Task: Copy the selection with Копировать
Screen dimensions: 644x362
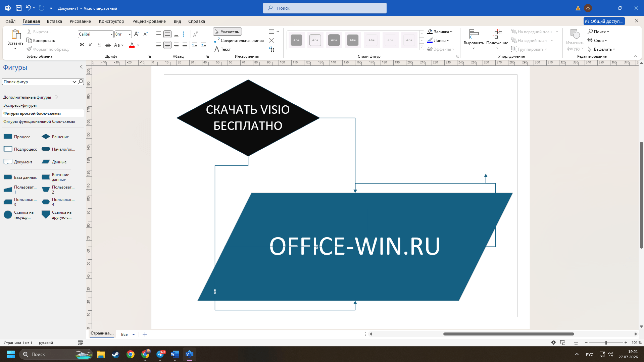Action: (41, 41)
